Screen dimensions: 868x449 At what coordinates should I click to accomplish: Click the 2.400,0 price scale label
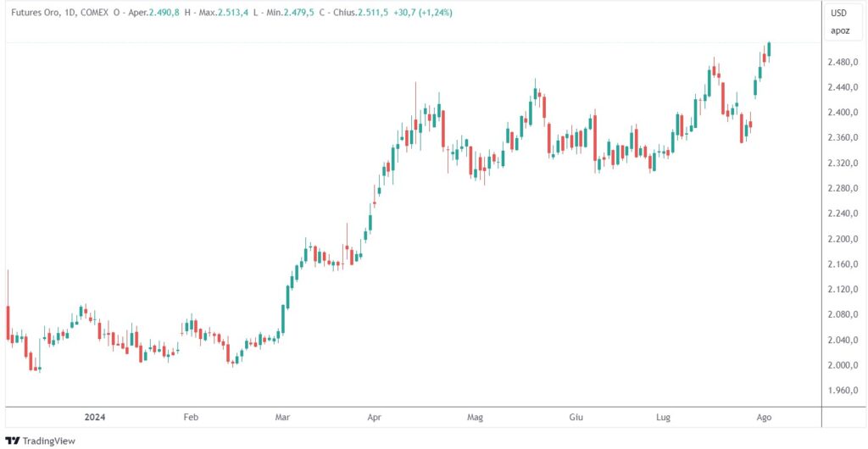pyautogui.click(x=843, y=113)
